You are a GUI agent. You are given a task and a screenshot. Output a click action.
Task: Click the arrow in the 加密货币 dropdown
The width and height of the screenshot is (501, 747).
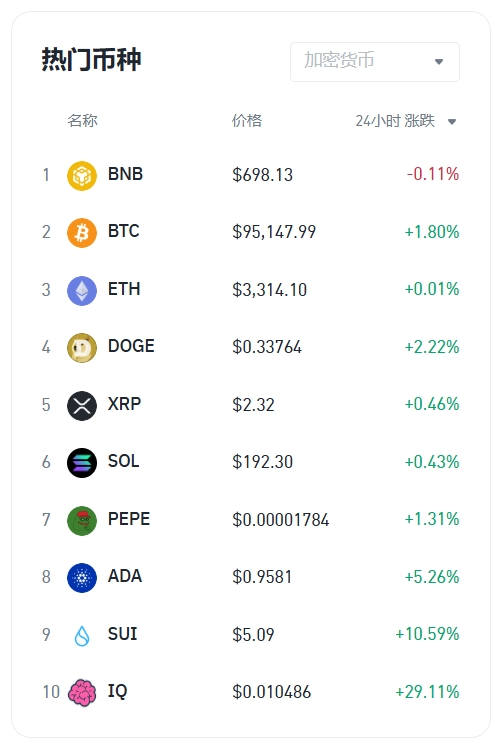click(x=439, y=61)
